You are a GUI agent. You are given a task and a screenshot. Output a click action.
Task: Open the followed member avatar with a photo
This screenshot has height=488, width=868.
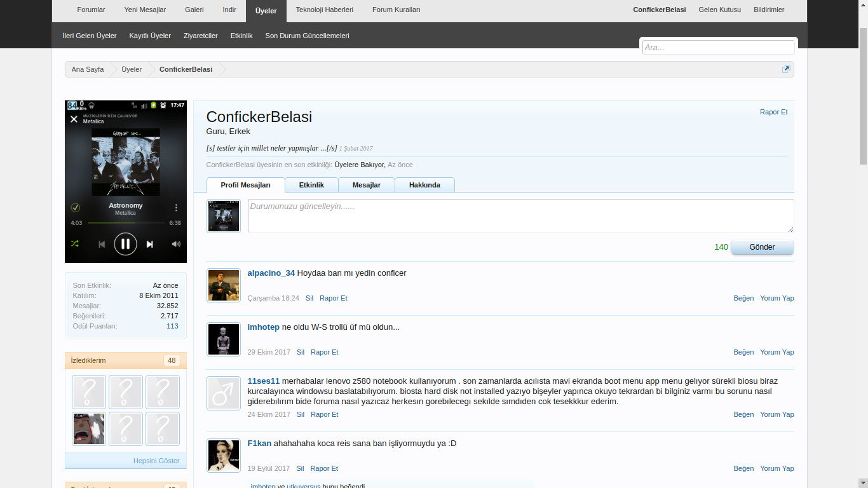click(89, 429)
